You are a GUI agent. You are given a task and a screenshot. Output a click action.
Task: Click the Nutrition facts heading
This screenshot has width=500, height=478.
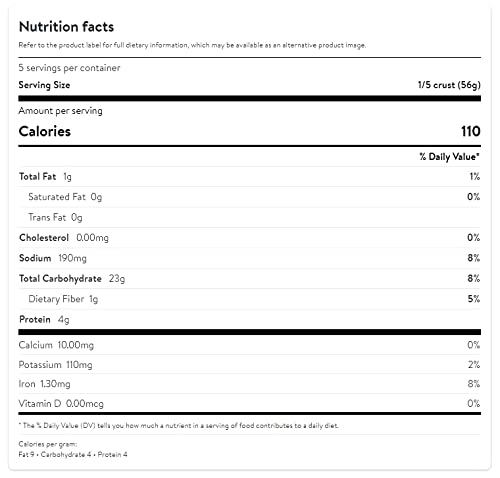point(66,27)
